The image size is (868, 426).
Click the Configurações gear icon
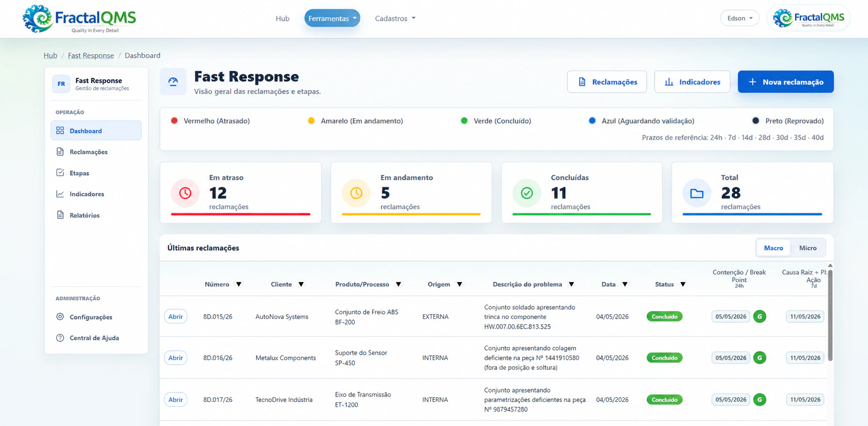coord(60,316)
